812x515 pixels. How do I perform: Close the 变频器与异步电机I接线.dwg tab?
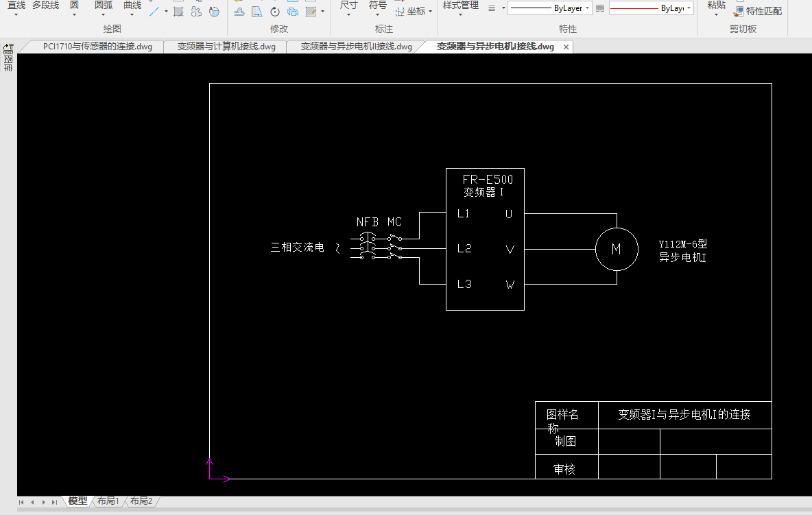pyautogui.click(x=566, y=47)
